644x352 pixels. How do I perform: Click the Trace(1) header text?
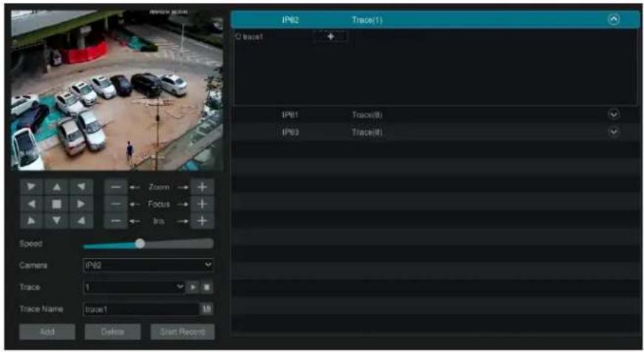367,20
